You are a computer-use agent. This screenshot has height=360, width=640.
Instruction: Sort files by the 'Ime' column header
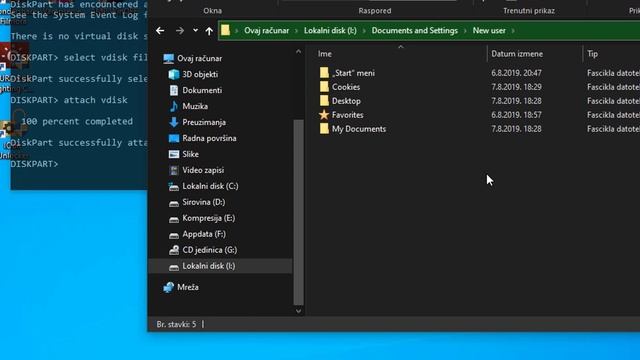325,54
